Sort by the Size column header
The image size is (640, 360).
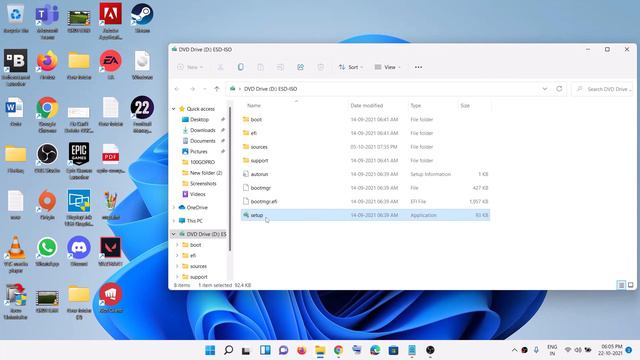pyautogui.click(x=465, y=105)
